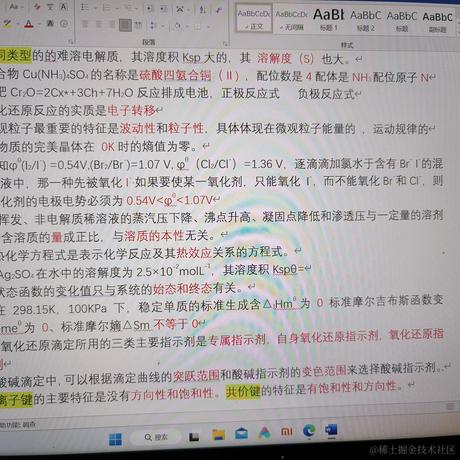
Task: Open the Change Case (Aa) button
Action: click(13, 6)
